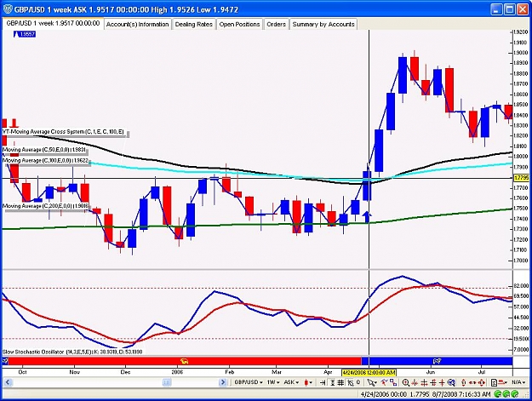Click the Moving Average (C,200,E,0,0) label
Screen dimensions: 532x401
pyautogui.click(x=45, y=206)
